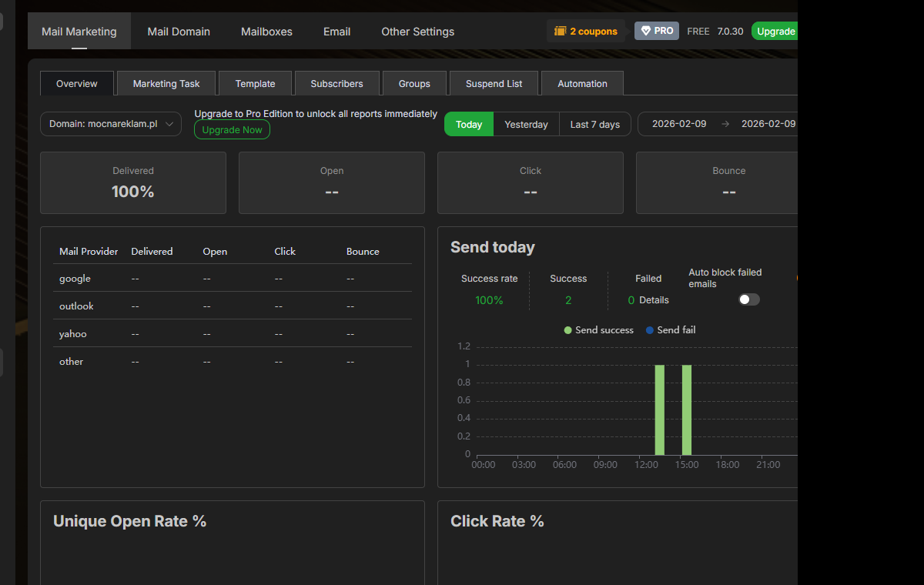Click the Bounce summary card

click(717, 182)
